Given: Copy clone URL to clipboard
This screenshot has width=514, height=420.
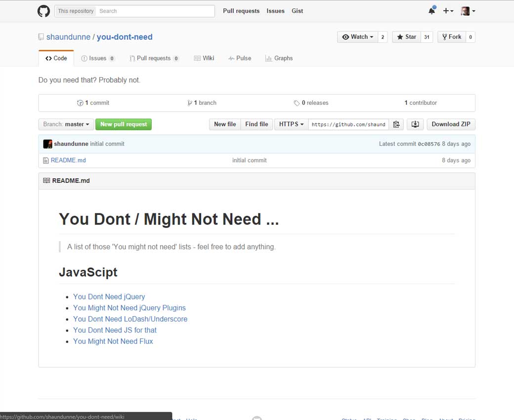Looking at the screenshot, I should (396, 125).
